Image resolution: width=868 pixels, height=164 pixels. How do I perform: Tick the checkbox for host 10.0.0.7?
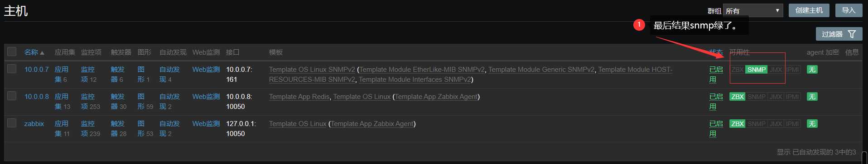point(12,69)
